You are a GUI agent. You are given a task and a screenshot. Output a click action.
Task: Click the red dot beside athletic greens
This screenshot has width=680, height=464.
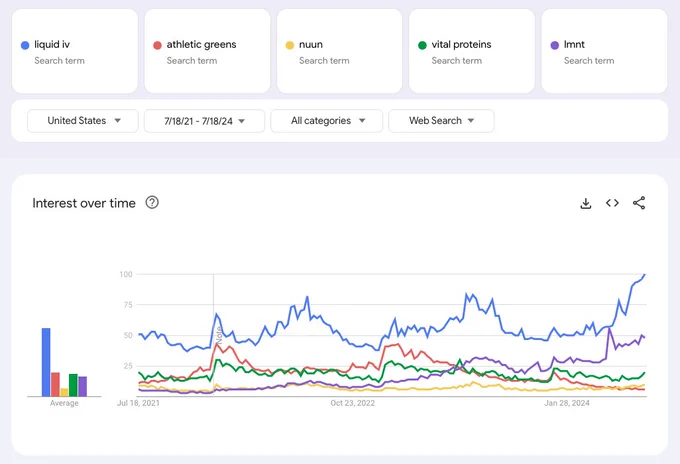click(x=157, y=45)
